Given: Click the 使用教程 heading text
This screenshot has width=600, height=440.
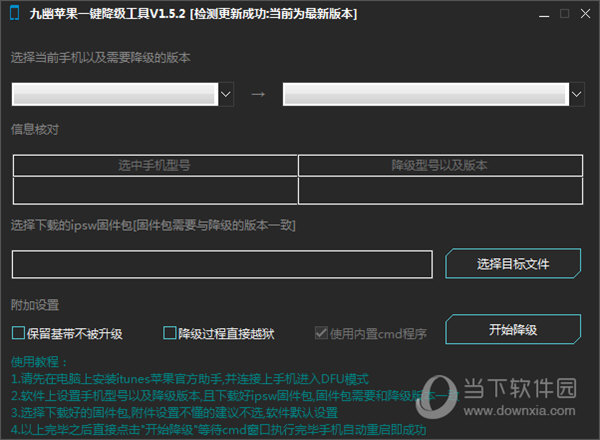Looking at the screenshot, I should [39, 362].
